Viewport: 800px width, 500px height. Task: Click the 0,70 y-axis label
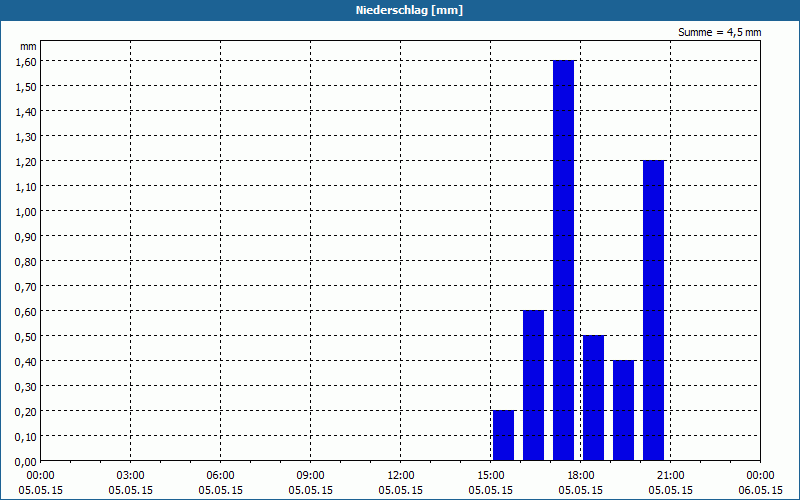coord(26,287)
